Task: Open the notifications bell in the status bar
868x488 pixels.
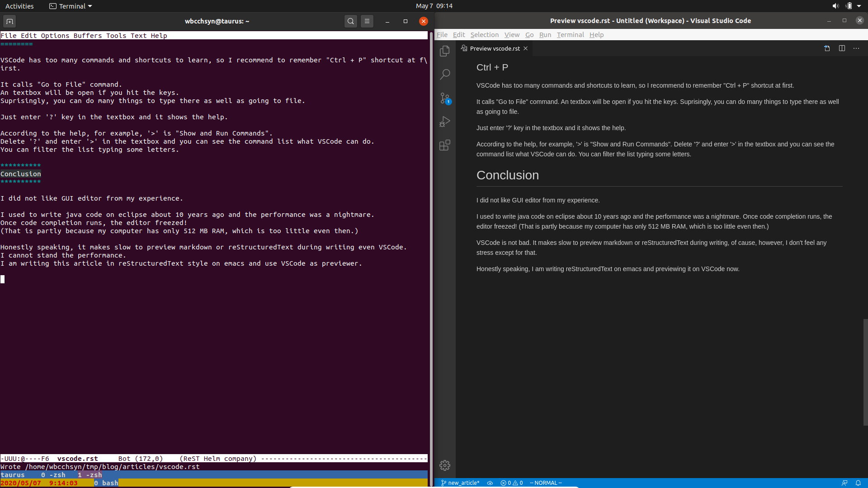Action: point(858,483)
